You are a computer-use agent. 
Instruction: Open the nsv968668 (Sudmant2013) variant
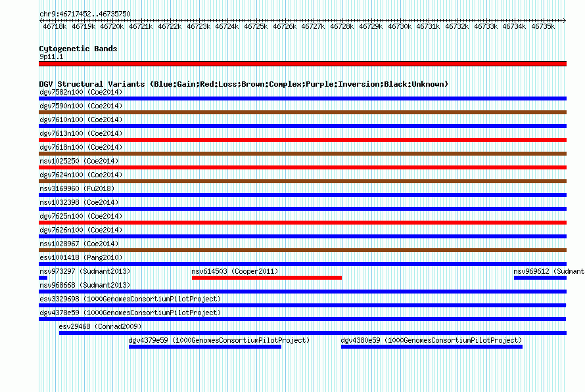(85, 285)
